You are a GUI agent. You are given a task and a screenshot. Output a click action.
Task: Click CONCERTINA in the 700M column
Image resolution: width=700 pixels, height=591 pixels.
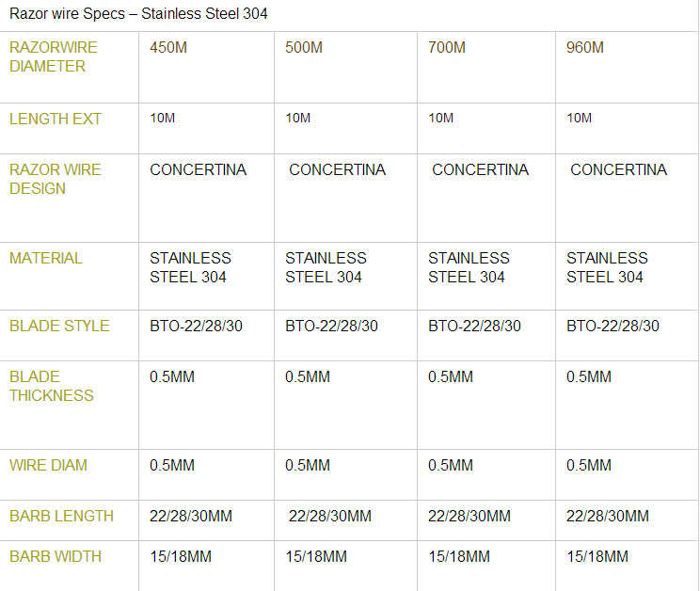point(481,169)
